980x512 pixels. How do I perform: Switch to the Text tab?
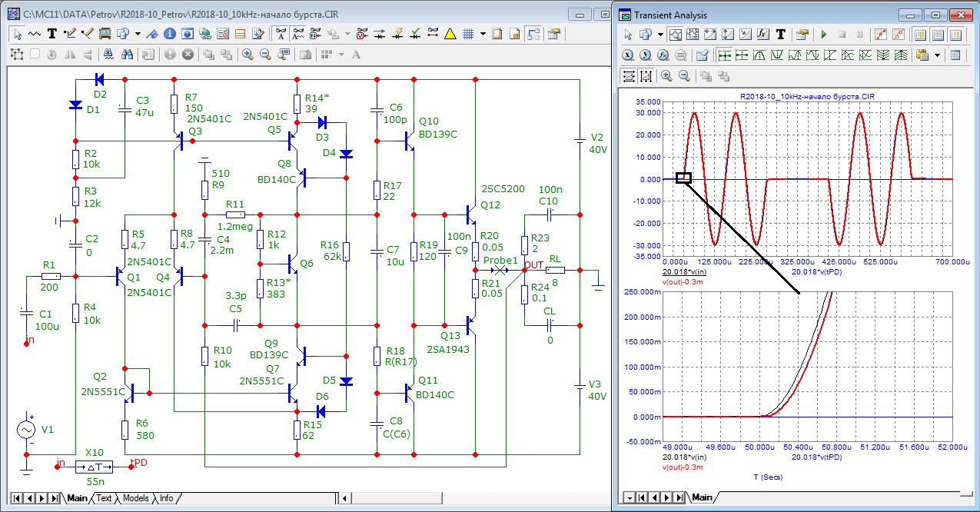pyautogui.click(x=104, y=498)
